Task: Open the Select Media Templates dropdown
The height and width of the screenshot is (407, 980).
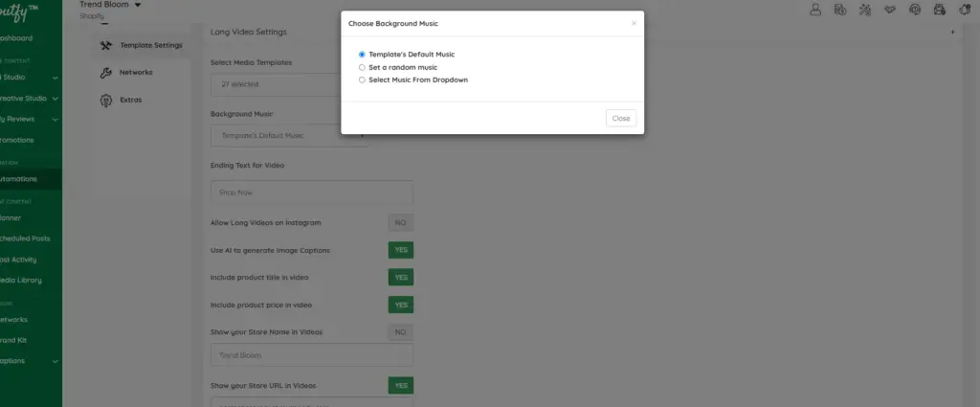Action: pos(290,84)
